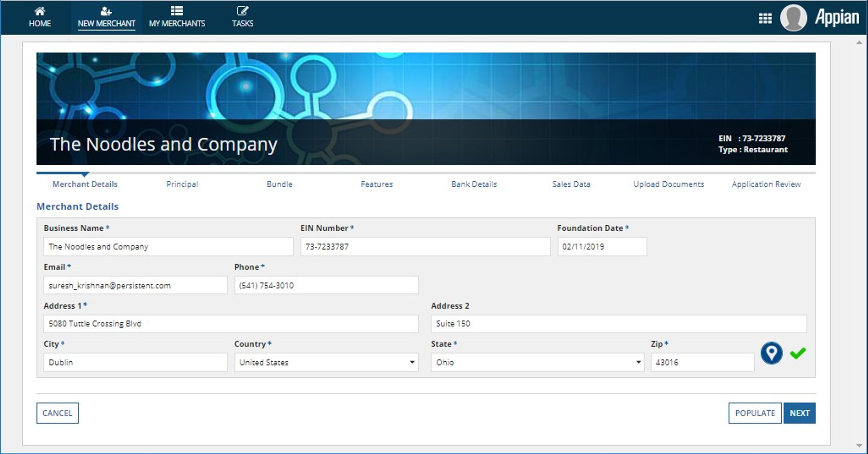Click the Appian logo
The width and height of the screenshot is (868, 454).
coord(837,17)
